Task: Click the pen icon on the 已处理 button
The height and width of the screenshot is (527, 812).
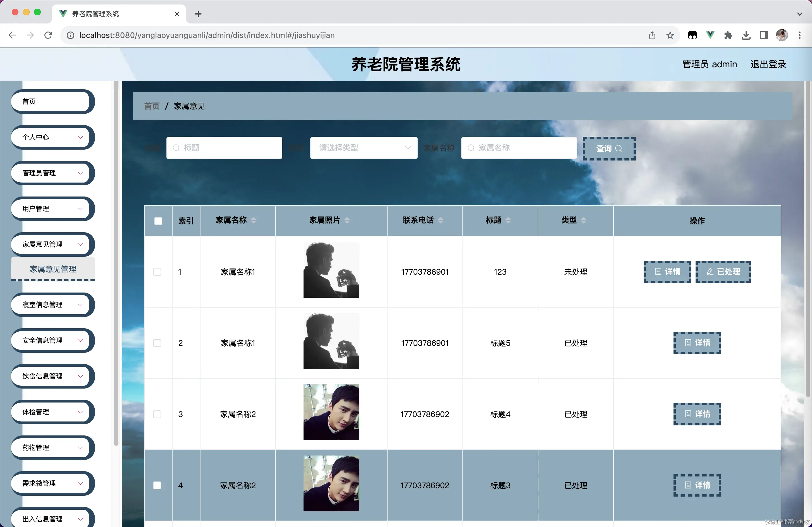Action: 710,272
